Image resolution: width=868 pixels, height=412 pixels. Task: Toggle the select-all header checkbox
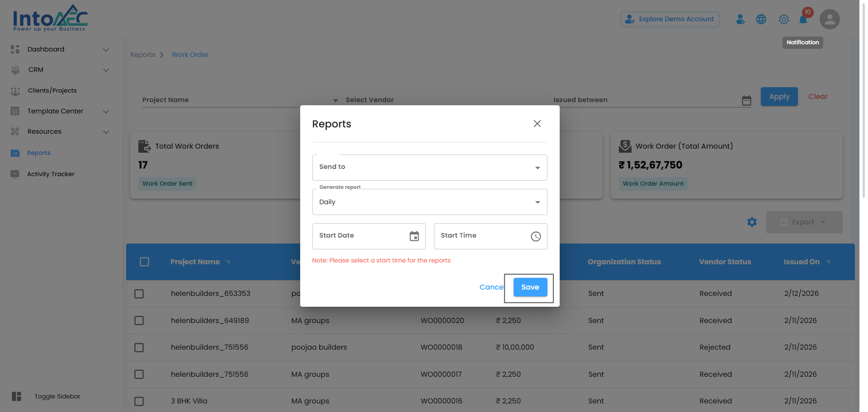[145, 262]
